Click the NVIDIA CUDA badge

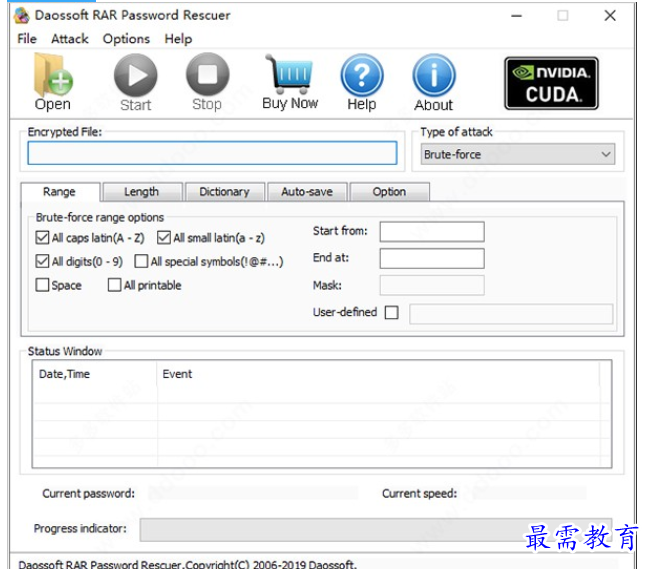tap(551, 83)
